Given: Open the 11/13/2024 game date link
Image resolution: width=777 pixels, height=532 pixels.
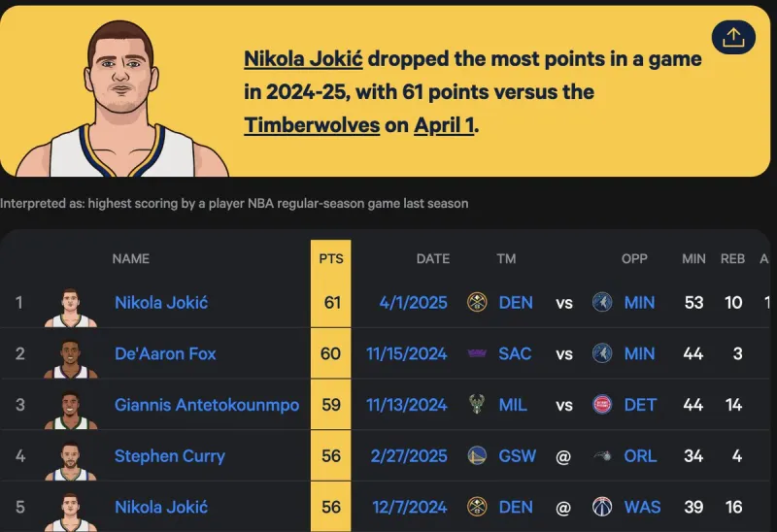Looking at the screenshot, I should tap(406, 405).
